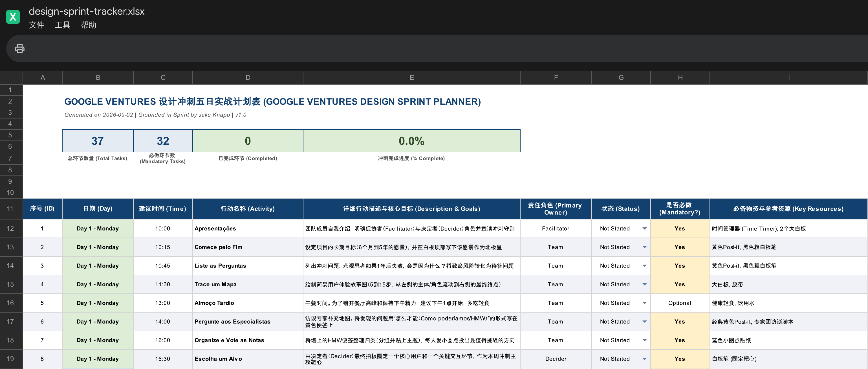Click the Comece pelo Fim activity cell
Screen dimensions: 868x369
coord(248,247)
